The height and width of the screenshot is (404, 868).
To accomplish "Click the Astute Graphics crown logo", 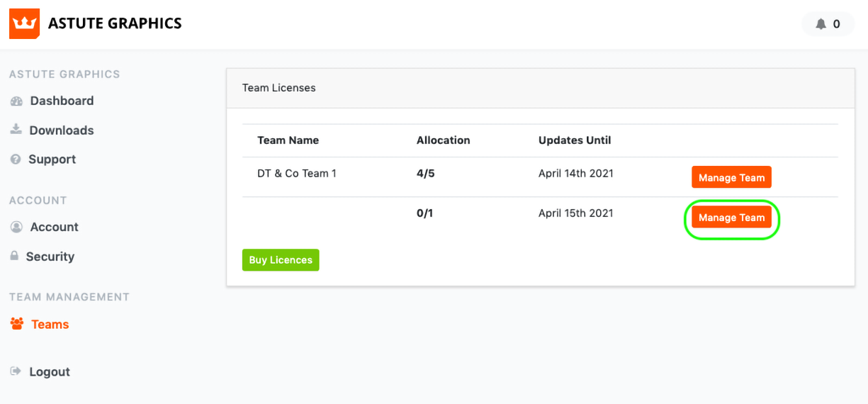I will 23,24.
